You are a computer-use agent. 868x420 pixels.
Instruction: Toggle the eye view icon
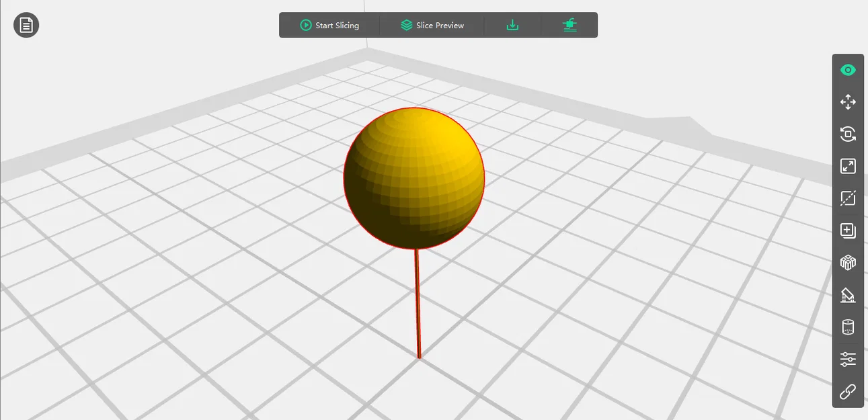coord(848,70)
